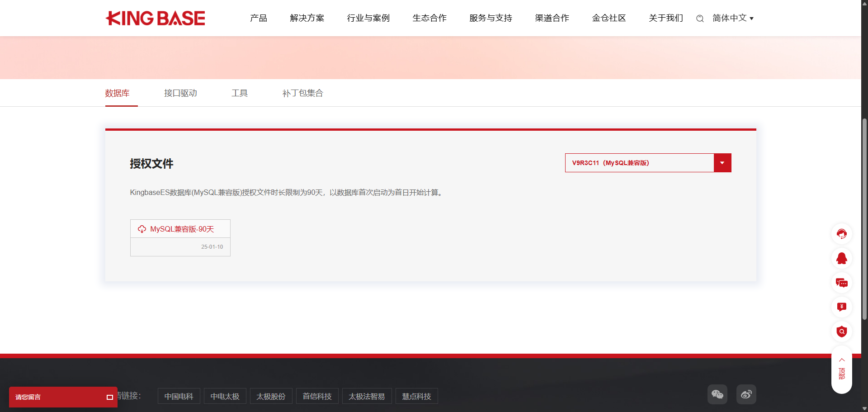Open the 产品 menu
The image size is (868, 412).
coord(259,18)
